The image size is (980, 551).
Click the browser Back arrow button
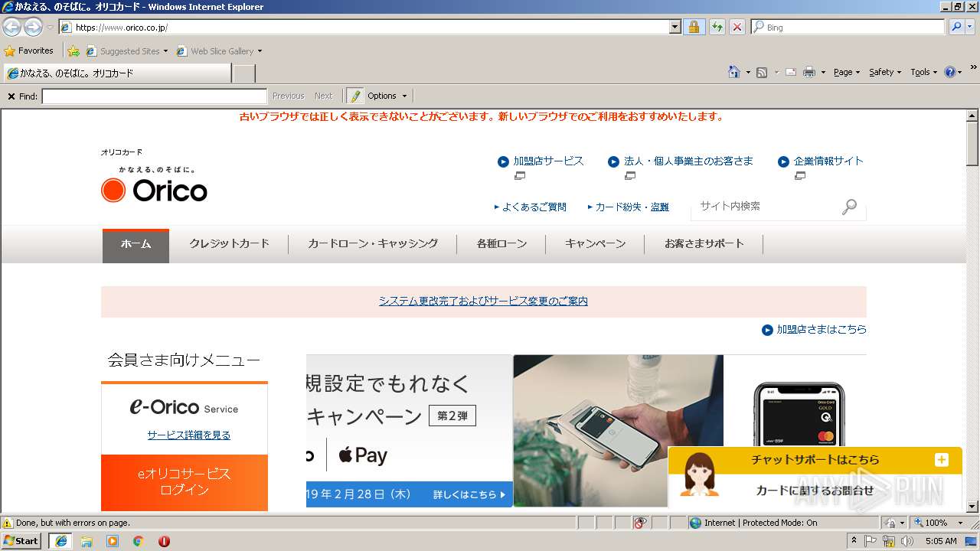click(x=12, y=27)
